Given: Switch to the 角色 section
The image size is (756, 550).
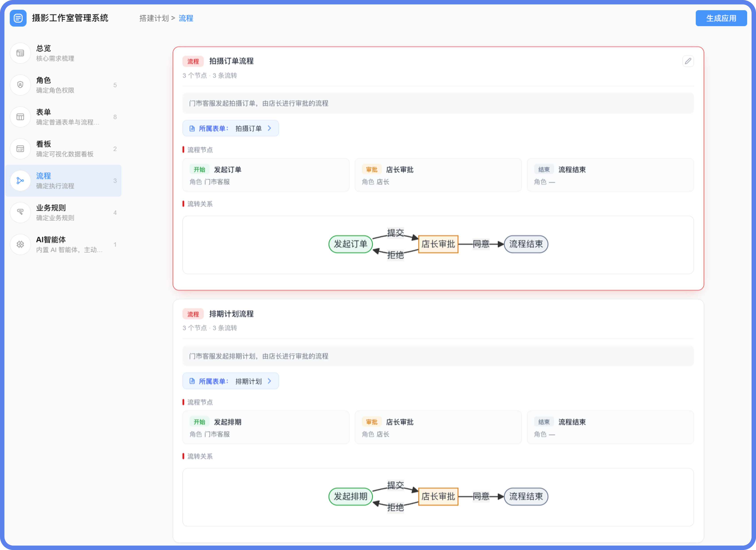Looking at the screenshot, I should [x=63, y=85].
